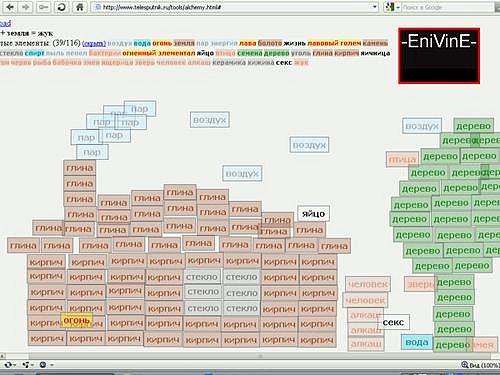The height and width of the screenshot is (375, 500).
Task: Click the -EniVinE- black banner
Action: click(x=439, y=56)
